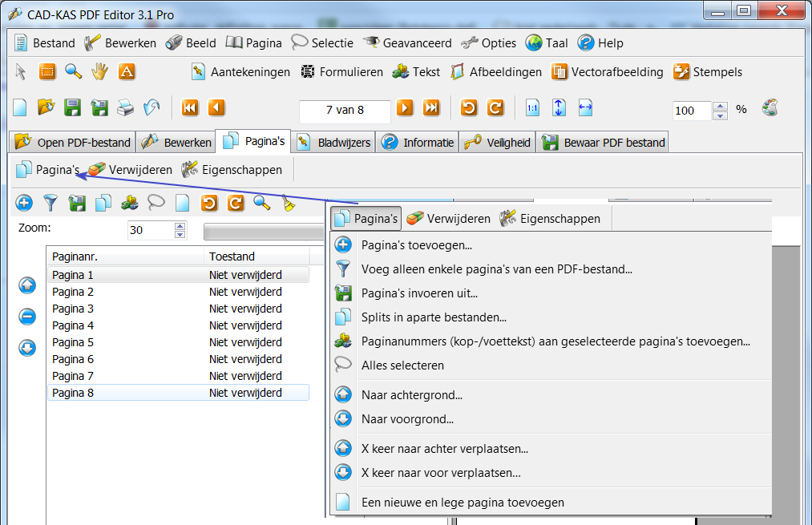The height and width of the screenshot is (525, 812).
Task: Go to the last page
Action: tap(431, 108)
